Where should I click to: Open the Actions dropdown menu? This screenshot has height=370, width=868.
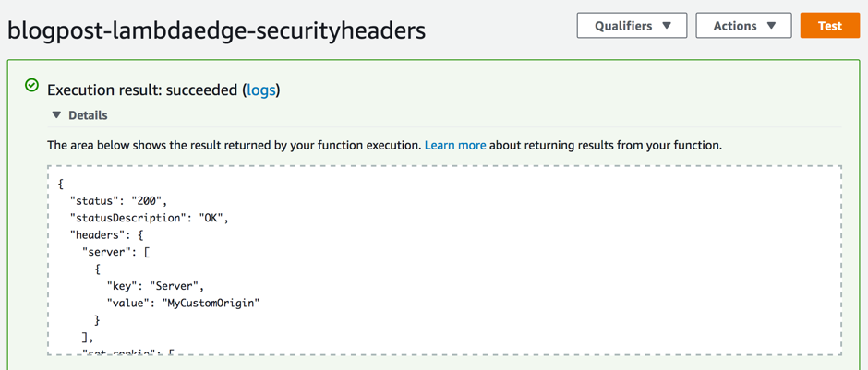click(743, 26)
